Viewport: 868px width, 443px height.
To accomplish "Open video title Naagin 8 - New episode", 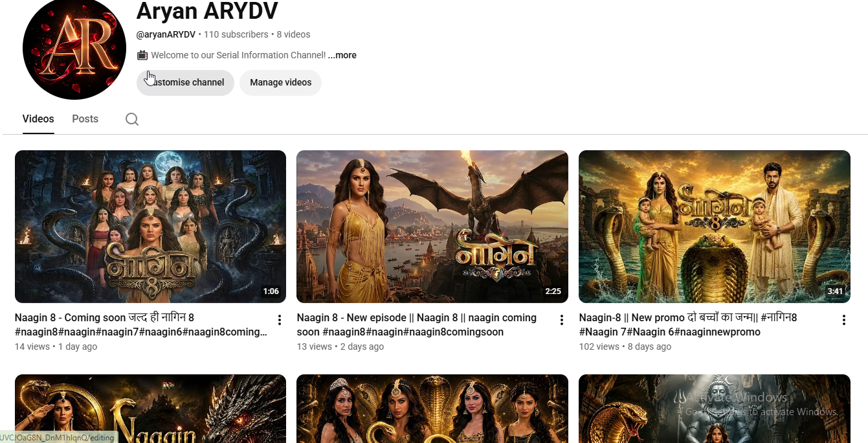I will pos(417,325).
